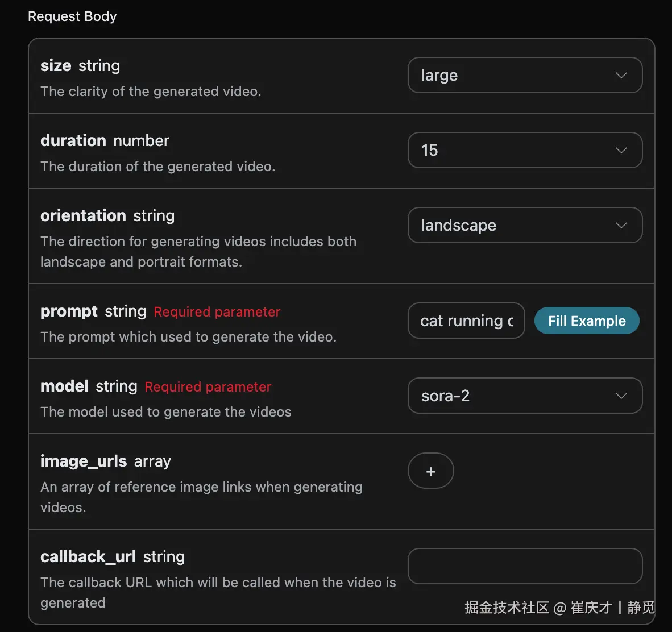672x632 pixels.
Task: Click the red Required parameter label beside model
Action: (208, 387)
